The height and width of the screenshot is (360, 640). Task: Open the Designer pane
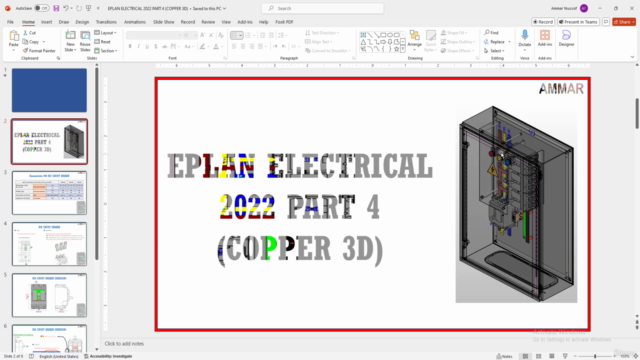(566, 38)
